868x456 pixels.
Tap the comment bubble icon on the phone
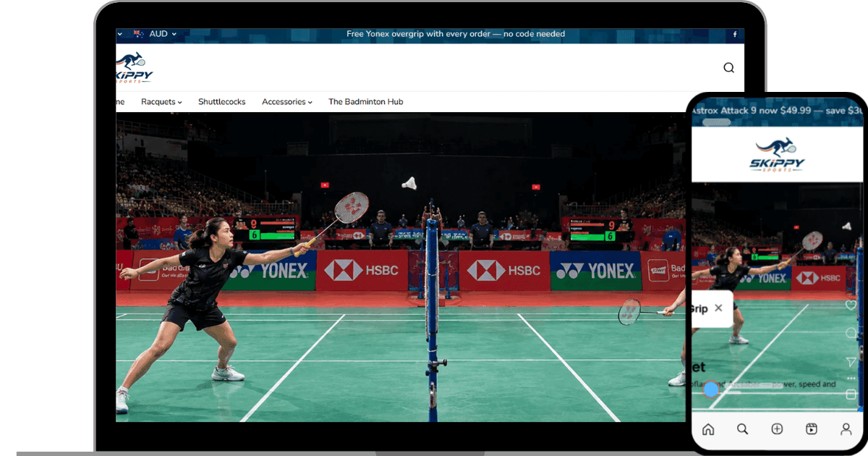tap(851, 334)
